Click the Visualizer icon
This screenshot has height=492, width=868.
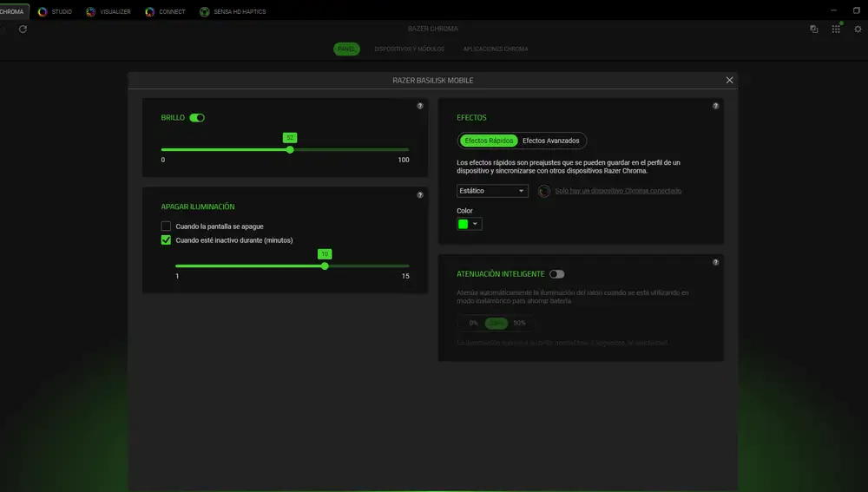91,11
